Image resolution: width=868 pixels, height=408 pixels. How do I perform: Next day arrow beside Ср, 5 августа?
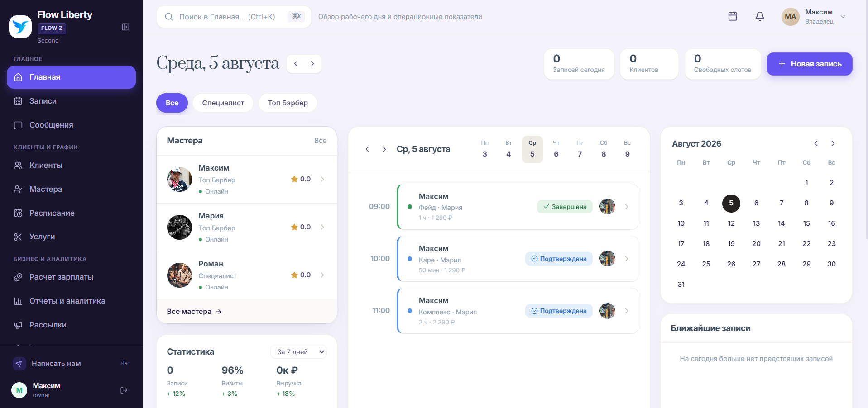(384, 149)
